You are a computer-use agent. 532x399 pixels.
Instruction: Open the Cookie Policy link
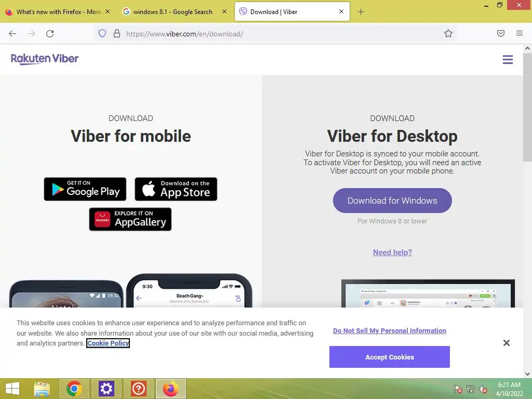tap(108, 343)
